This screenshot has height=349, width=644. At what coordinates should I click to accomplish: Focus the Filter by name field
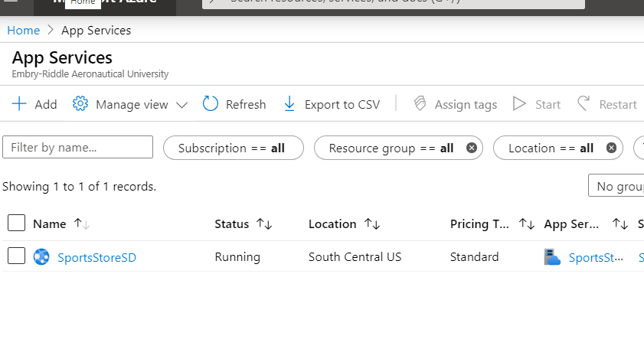click(x=77, y=147)
